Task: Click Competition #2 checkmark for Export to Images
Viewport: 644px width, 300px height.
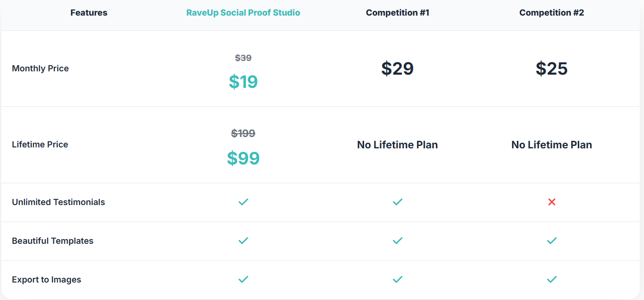Action: click(552, 280)
